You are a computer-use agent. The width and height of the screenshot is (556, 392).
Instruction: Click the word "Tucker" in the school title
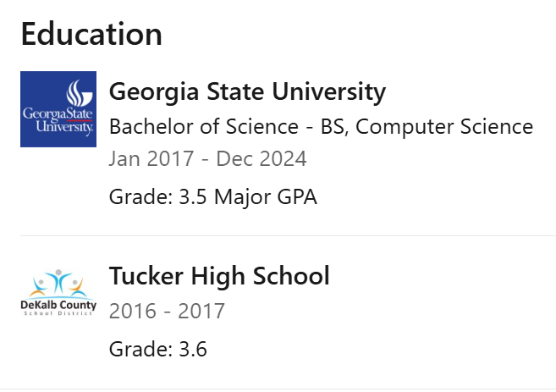tap(145, 276)
